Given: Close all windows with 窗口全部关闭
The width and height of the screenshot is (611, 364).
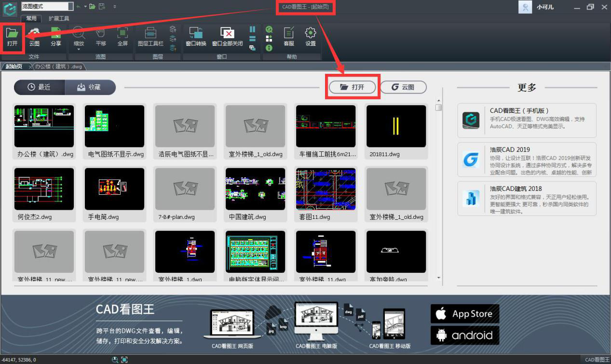Looking at the screenshot, I should point(227,36).
